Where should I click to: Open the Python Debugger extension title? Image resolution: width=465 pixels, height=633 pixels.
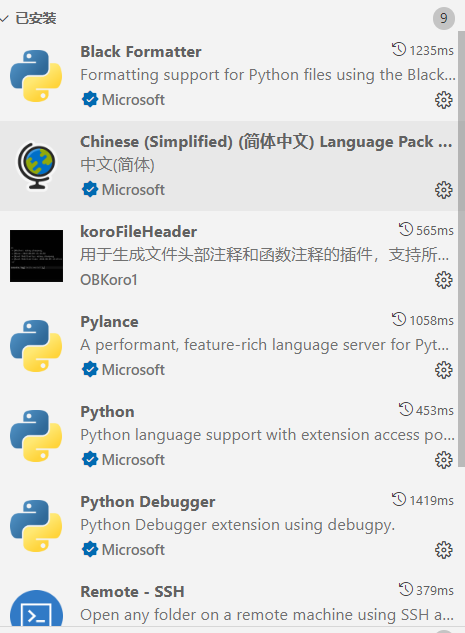coord(148,502)
